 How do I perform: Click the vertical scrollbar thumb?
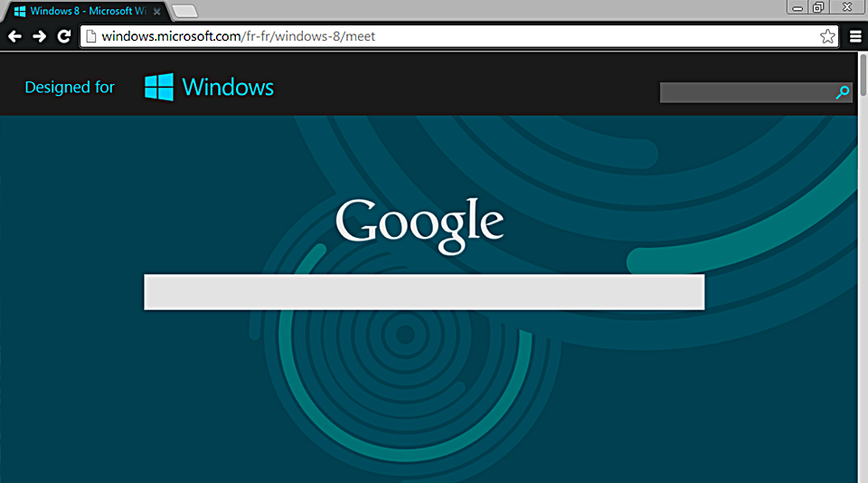point(863,75)
